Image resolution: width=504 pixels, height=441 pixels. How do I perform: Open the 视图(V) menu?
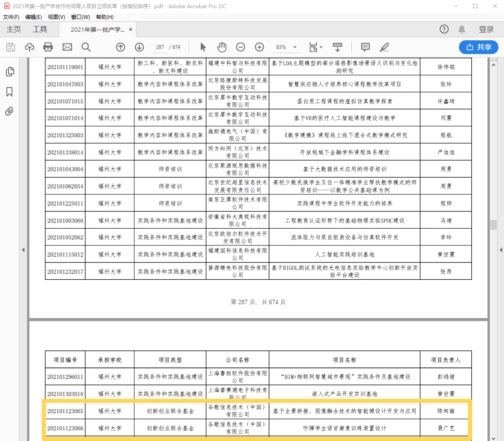56,17
